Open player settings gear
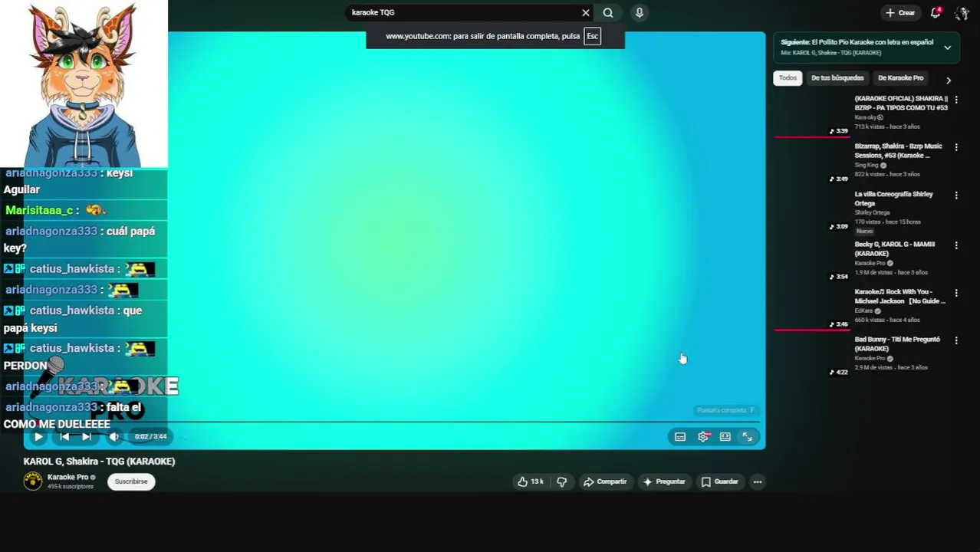980x552 pixels. coord(703,437)
